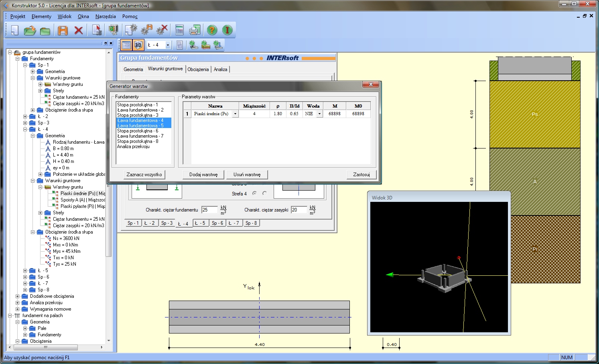Image resolution: width=599 pixels, height=364 pixels.
Task: Save project using the floppy disk icon
Action: 63,30
